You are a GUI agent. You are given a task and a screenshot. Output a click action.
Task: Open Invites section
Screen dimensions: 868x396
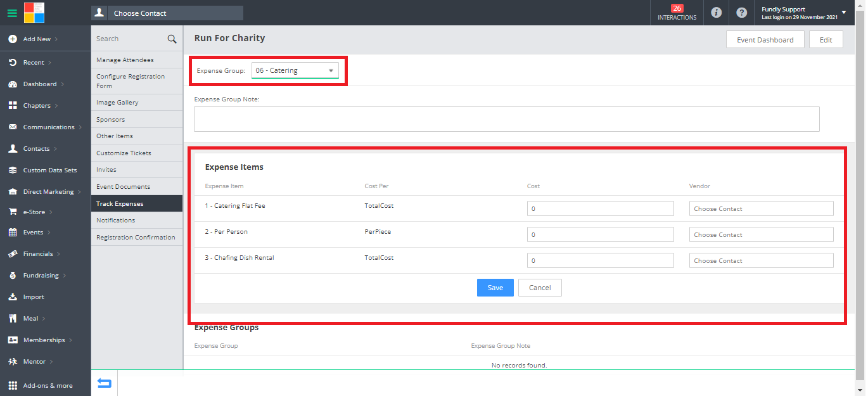[x=137, y=170]
